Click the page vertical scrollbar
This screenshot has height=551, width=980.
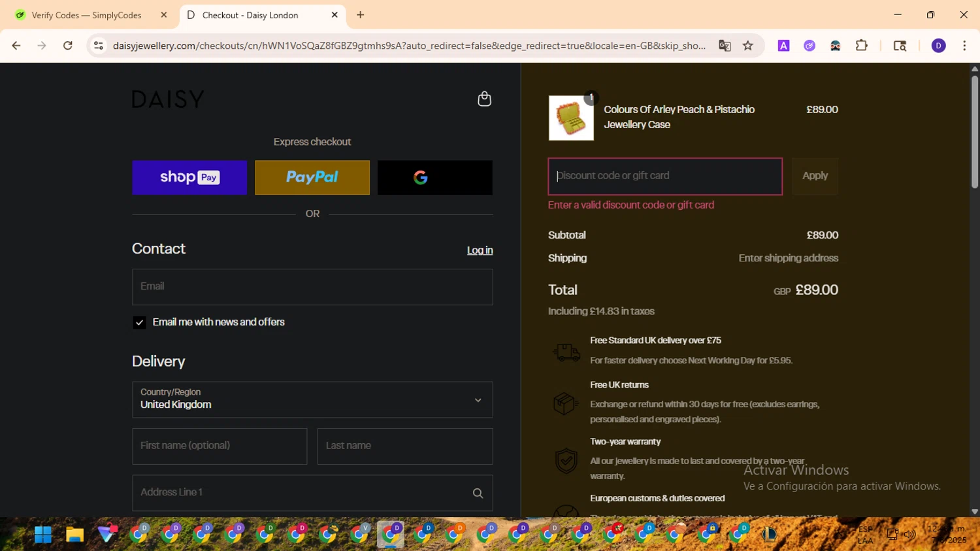click(974, 131)
